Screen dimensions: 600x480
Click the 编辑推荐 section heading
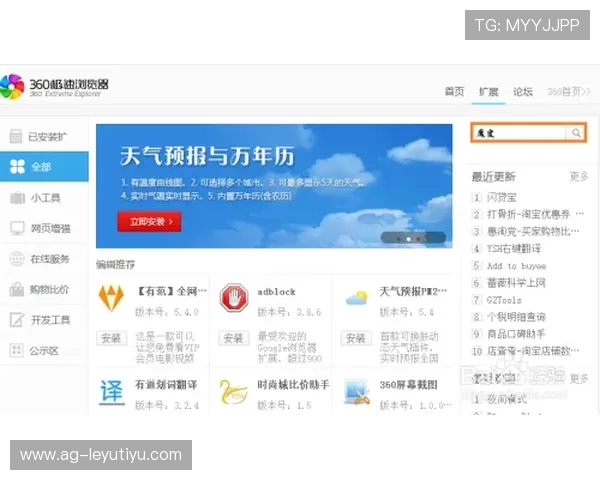(116, 264)
